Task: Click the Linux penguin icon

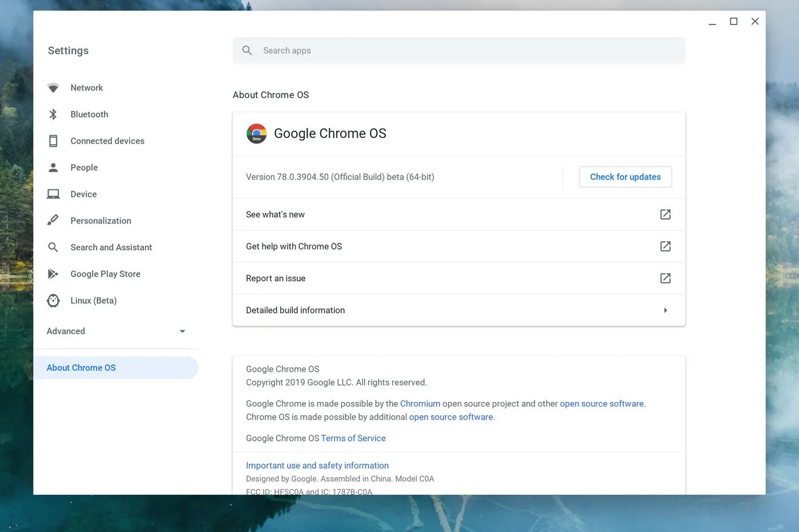Action: (53, 300)
